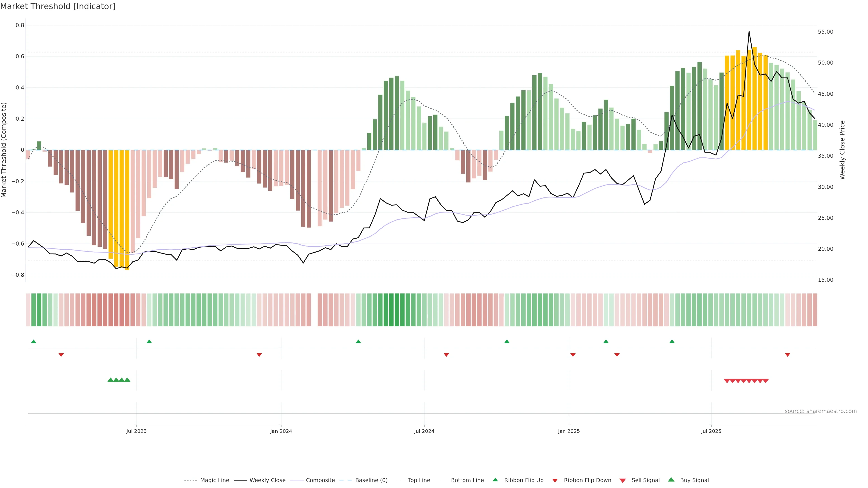868x488 pixels.
Task: Click the Buy Signal triangle icon in legend
Action: [x=671, y=480]
